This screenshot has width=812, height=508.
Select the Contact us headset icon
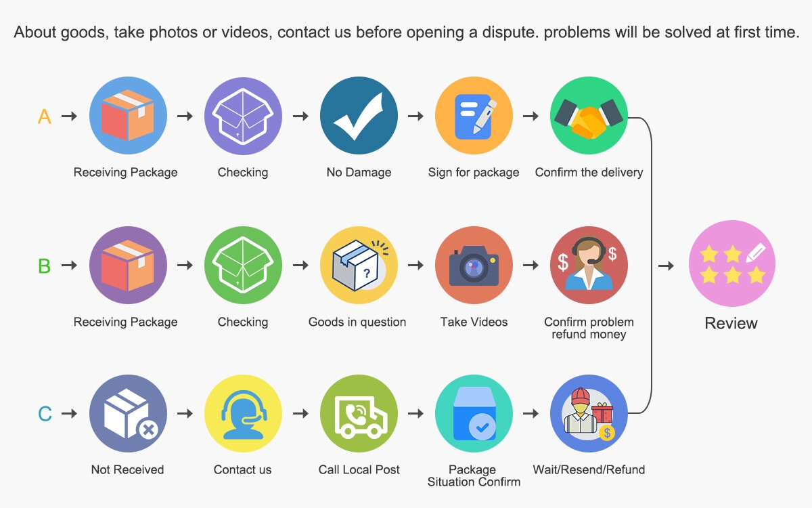click(x=243, y=413)
